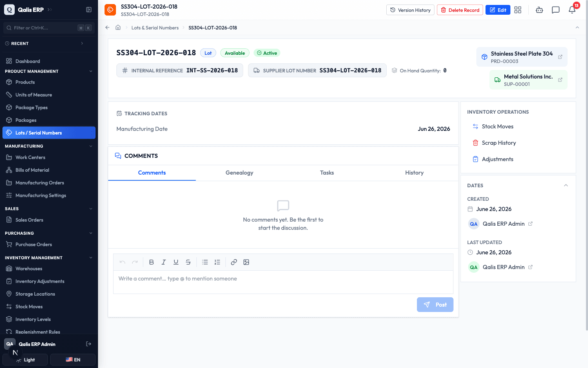Image resolution: width=588 pixels, height=368 pixels.
Task: Select the Comments tab
Action: pos(152,173)
